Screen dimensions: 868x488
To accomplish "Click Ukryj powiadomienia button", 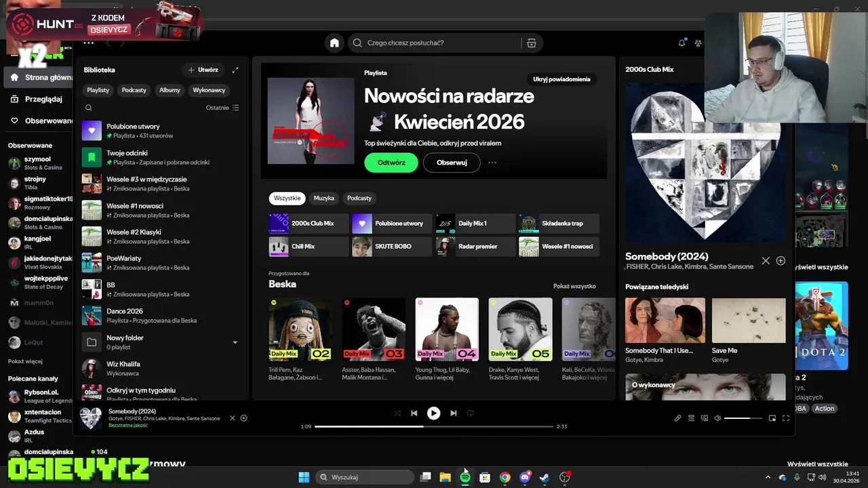I will 561,79.
